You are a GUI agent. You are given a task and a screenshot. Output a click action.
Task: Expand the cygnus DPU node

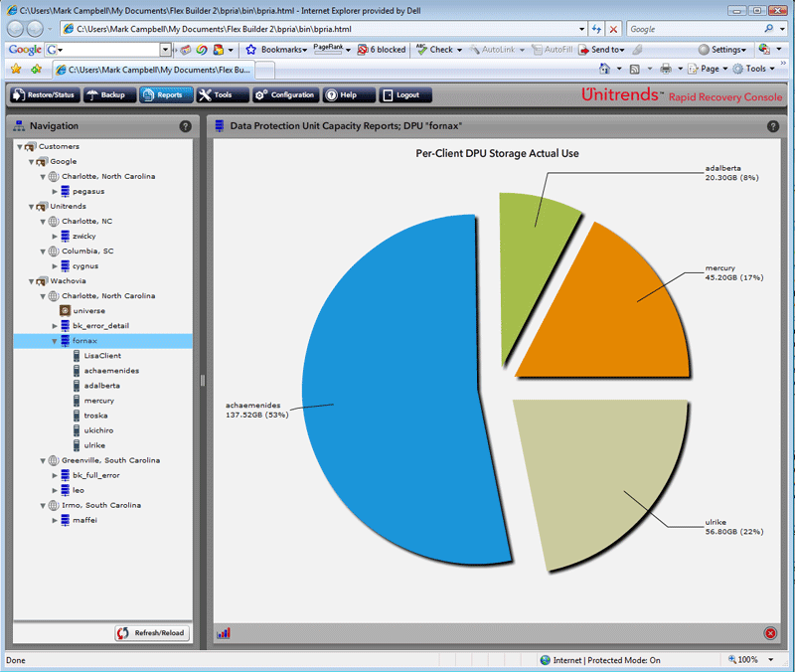pos(55,266)
